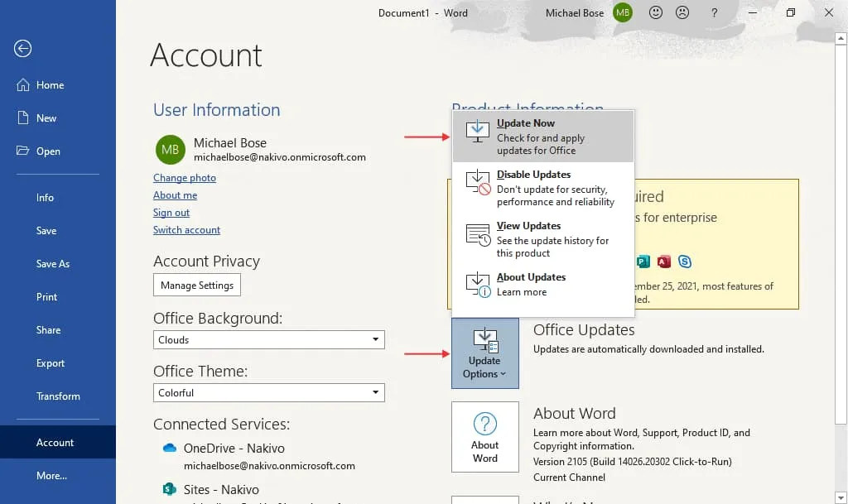Click the smiley face feedback icon

coord(655,12)
